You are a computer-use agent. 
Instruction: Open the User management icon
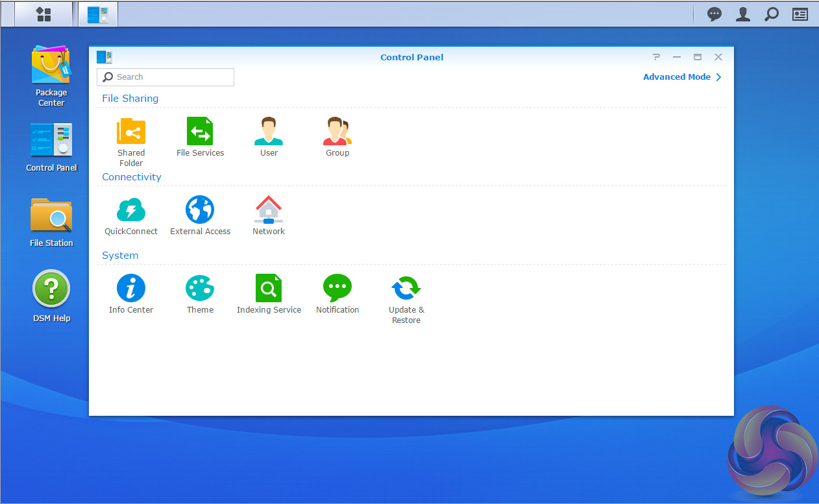269,137
